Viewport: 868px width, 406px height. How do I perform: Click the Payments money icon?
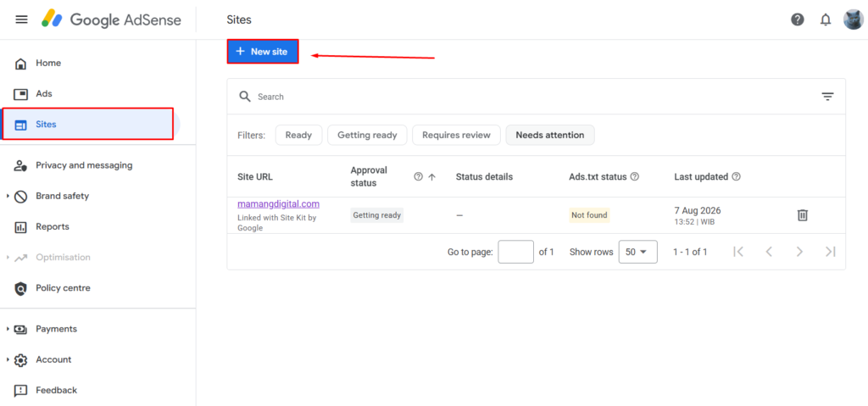20,329
